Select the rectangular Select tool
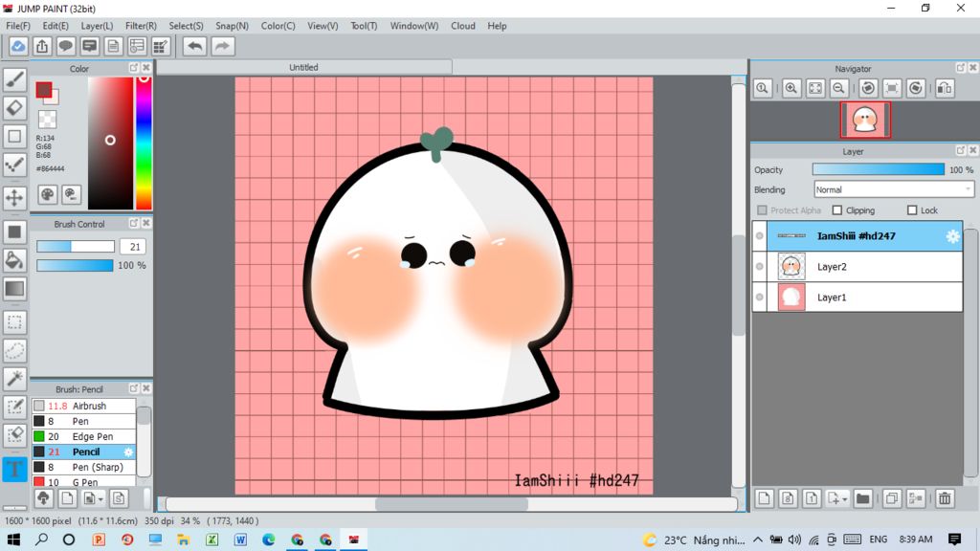The height and width of the screenshot is (551, 980). pos(15,322)
